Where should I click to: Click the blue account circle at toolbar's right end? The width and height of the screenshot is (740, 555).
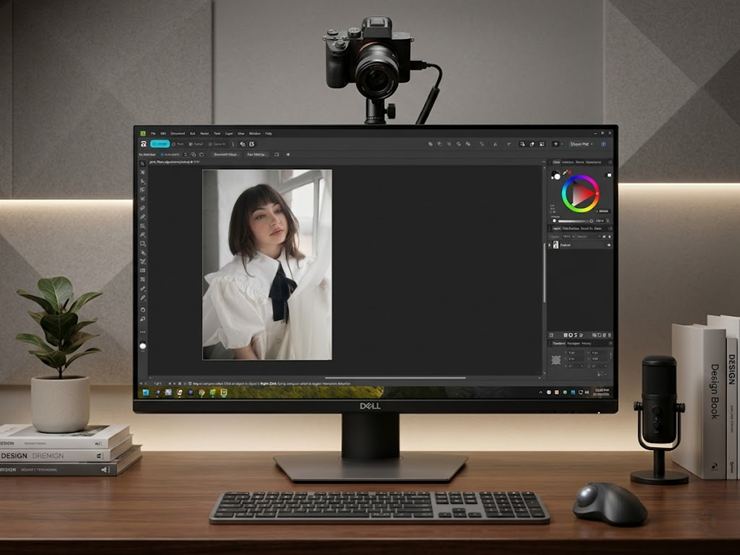click(x=604, y=144)
